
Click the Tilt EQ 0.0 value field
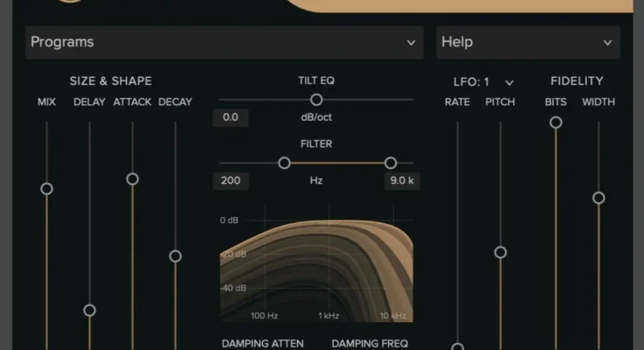(x=230, y=118)
